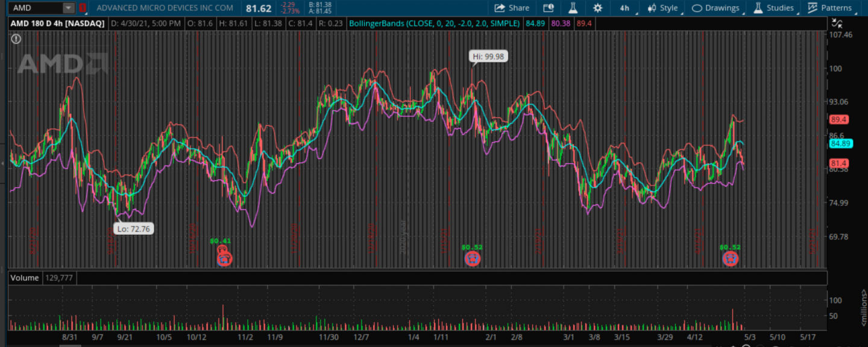Open chart settings gear icon
This screenshot has height=347, width=868.
click(x=597, y=8)
